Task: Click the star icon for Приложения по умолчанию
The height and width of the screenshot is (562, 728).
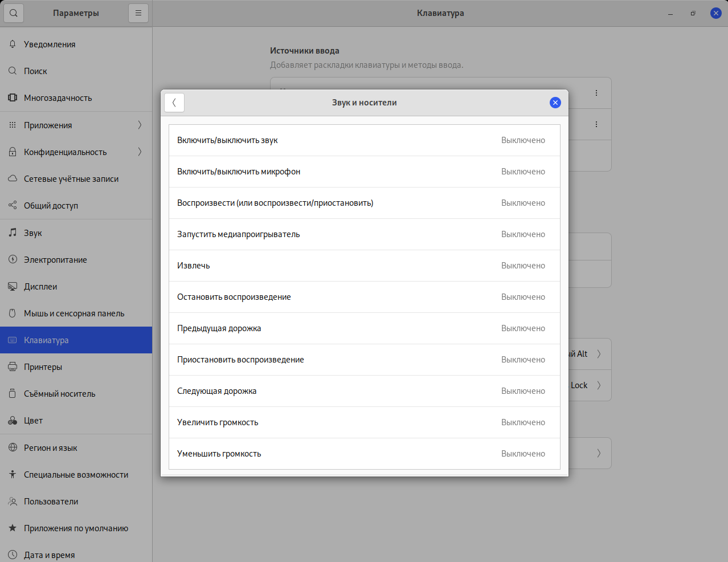Action: pyautogui.click(x=13, y=528)
